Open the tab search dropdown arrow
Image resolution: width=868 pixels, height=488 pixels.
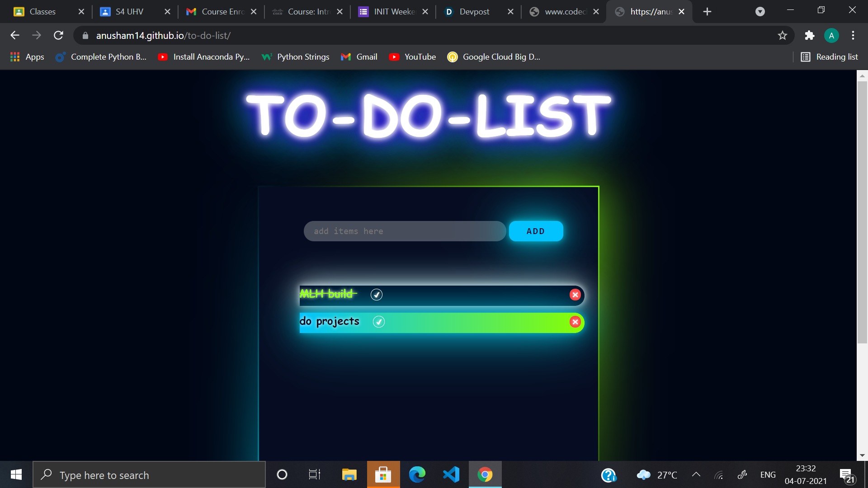[x=760, y=12]
